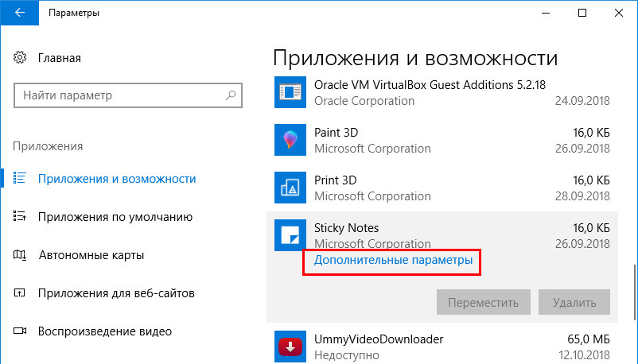Click the Воспроизведение видео camera icon
The width and height of the screenshot is (638, 364).
pyautogui.click(x=20, y=331)
